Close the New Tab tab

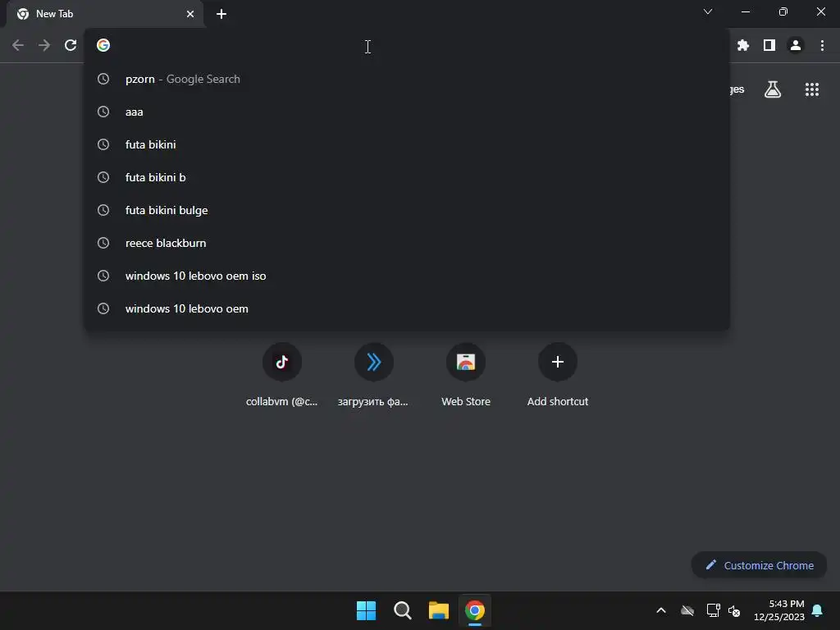[190, 14]
